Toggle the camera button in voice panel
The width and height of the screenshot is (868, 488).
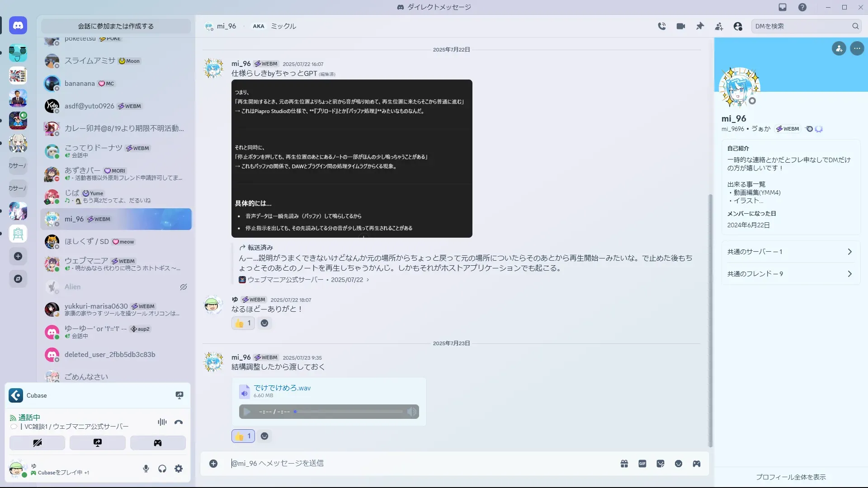pos(37,443)
